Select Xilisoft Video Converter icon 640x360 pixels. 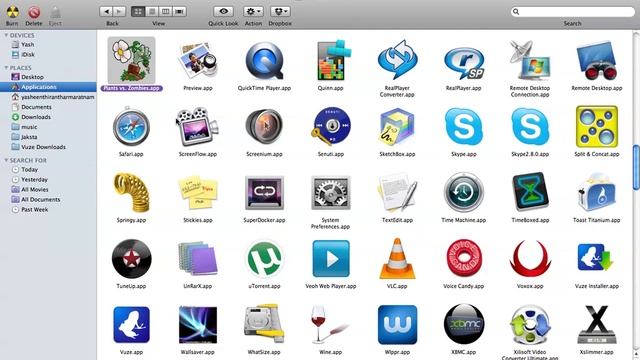pyautogui.click(x=530, y=325)
